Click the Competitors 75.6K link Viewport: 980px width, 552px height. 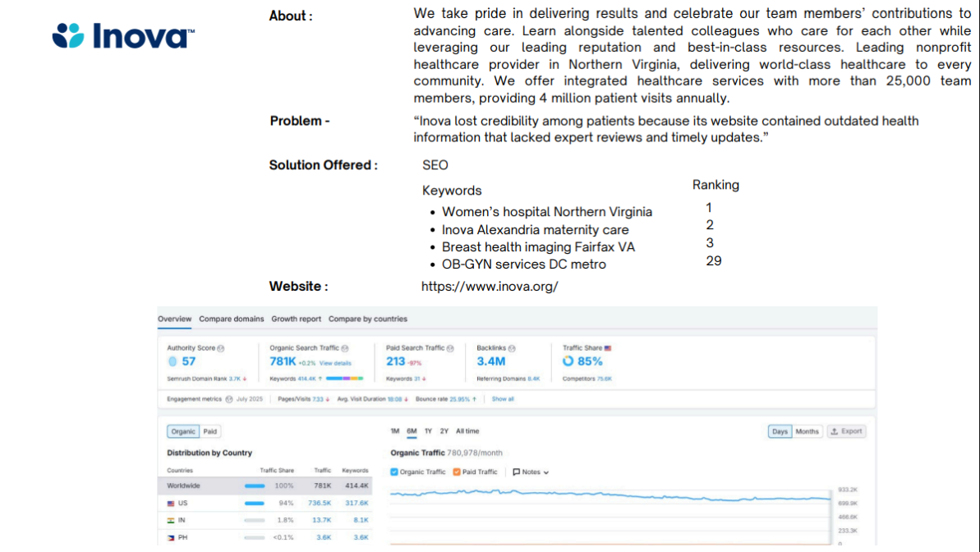605,379
